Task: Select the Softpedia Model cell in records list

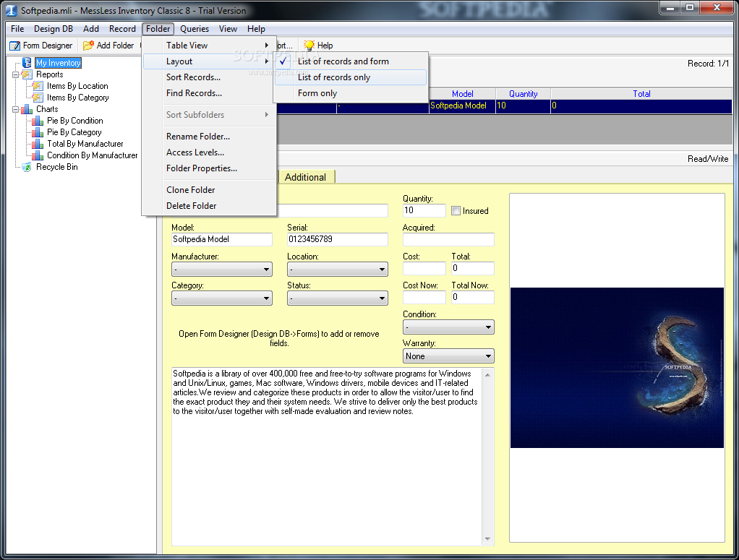Action: (x=462, y=106)
